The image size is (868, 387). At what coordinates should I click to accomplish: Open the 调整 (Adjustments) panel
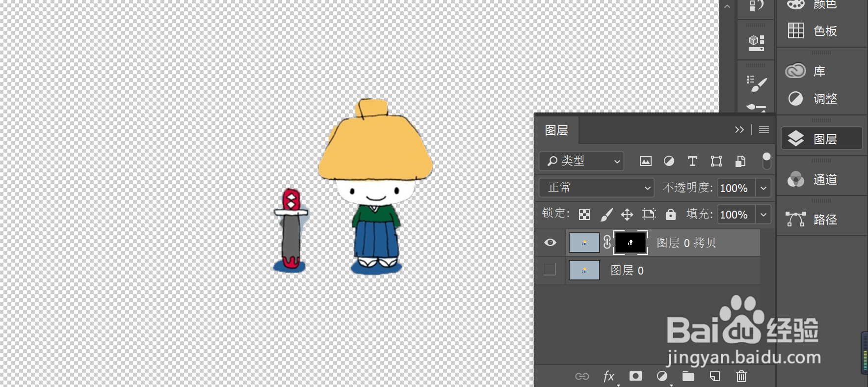click(x=812, y=99)
